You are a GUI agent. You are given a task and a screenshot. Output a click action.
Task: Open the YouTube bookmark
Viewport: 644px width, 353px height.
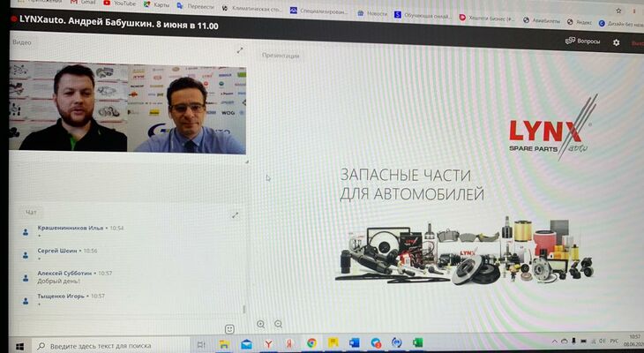(119, 3)
